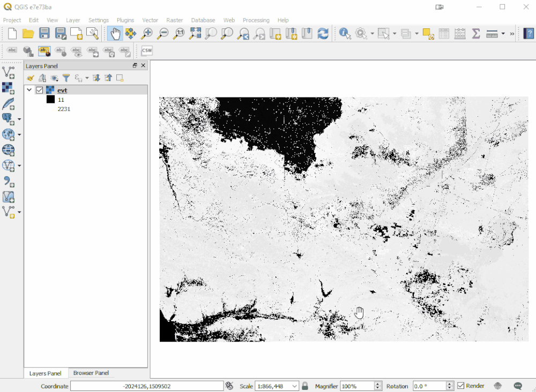Viewport: 536px width, 392px height.
Task: Toggle the Render checkbox
Action: tap(460, 386)
